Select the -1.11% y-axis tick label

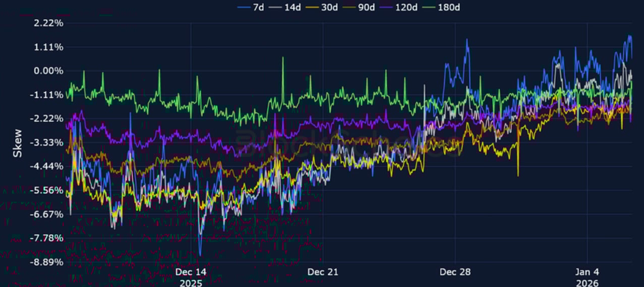(47, 95)
